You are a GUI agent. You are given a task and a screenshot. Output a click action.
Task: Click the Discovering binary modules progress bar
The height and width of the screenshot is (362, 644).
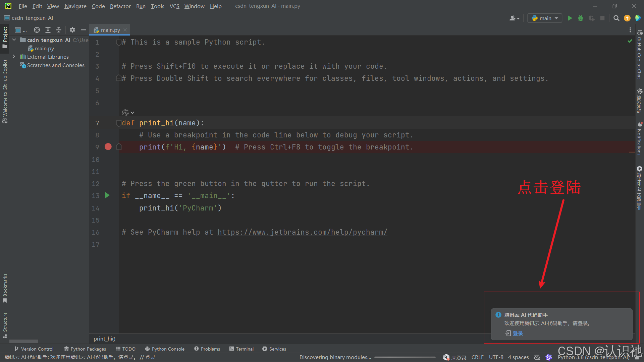click(x=404, y=357)
